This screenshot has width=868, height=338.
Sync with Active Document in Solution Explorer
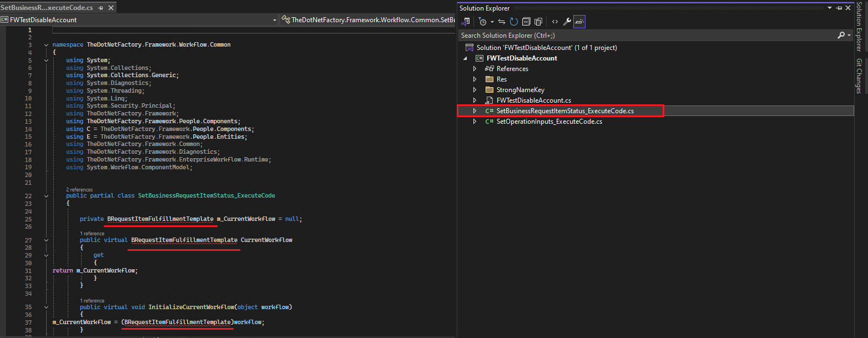pos(501,22)
